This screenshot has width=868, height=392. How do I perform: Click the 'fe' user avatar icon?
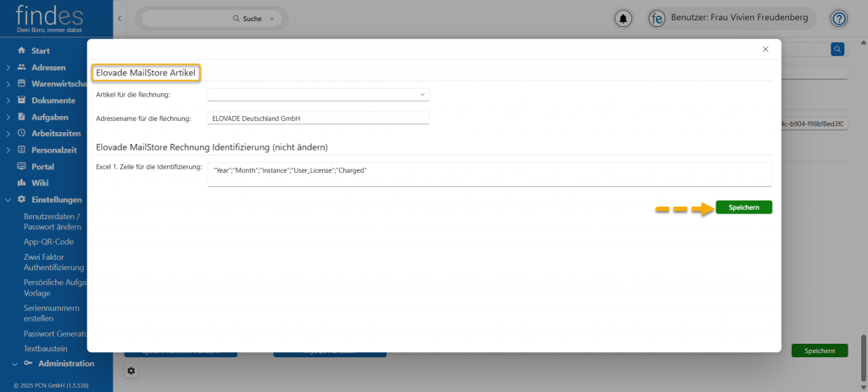[656, 18]
